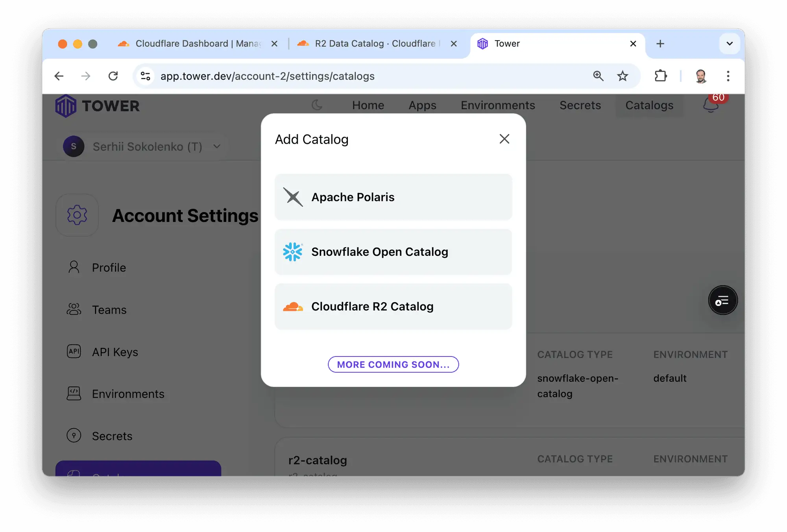Close the Add Catalog dialog
This screenshot has width=787, height=532.
504,139
